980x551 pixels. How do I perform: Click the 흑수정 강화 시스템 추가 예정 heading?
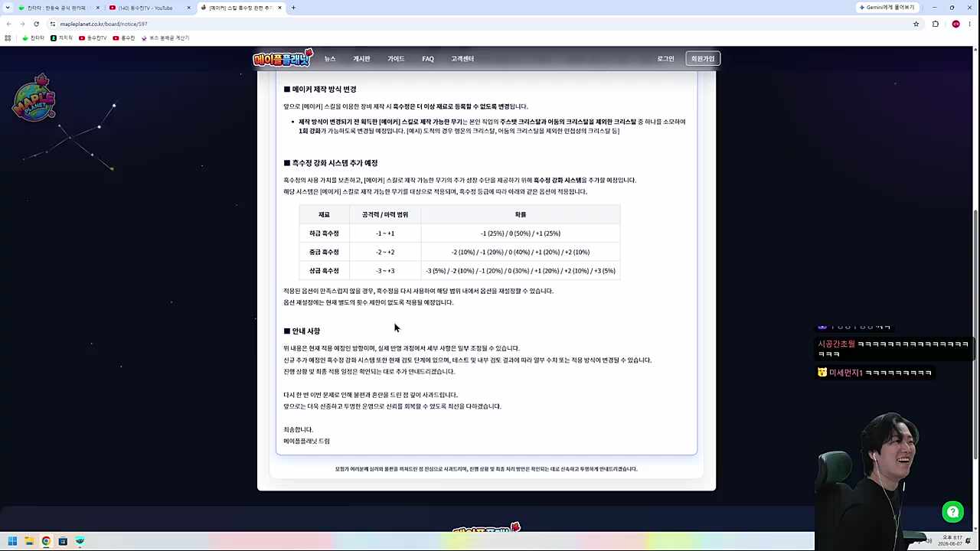[x=331, y=163]
